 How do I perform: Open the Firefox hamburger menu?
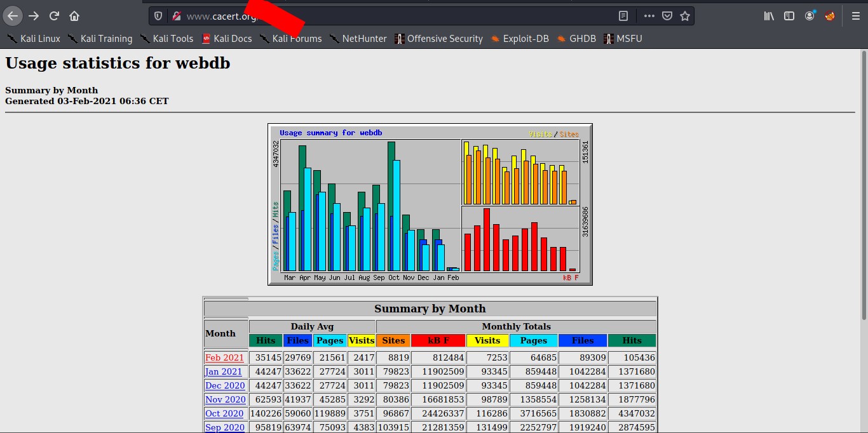pos(855,16)
